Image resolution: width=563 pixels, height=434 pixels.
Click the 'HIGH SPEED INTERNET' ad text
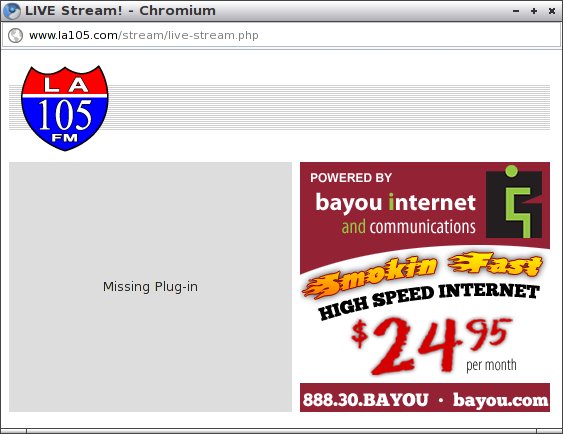[x=429, y=300]
